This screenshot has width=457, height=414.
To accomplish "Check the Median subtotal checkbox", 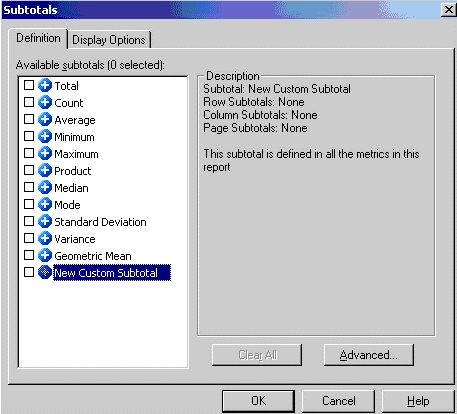I will pos(29,187).
